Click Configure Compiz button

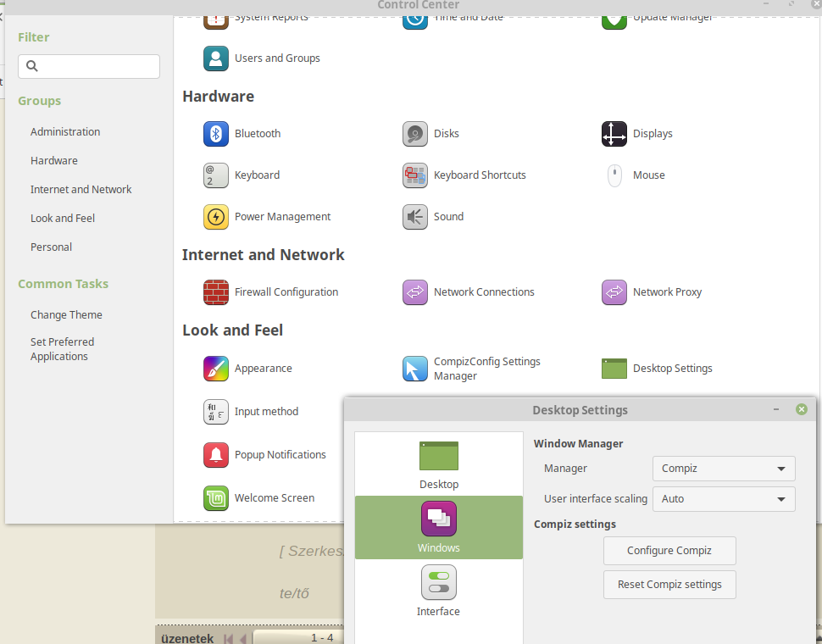click(x=669, y=551)
